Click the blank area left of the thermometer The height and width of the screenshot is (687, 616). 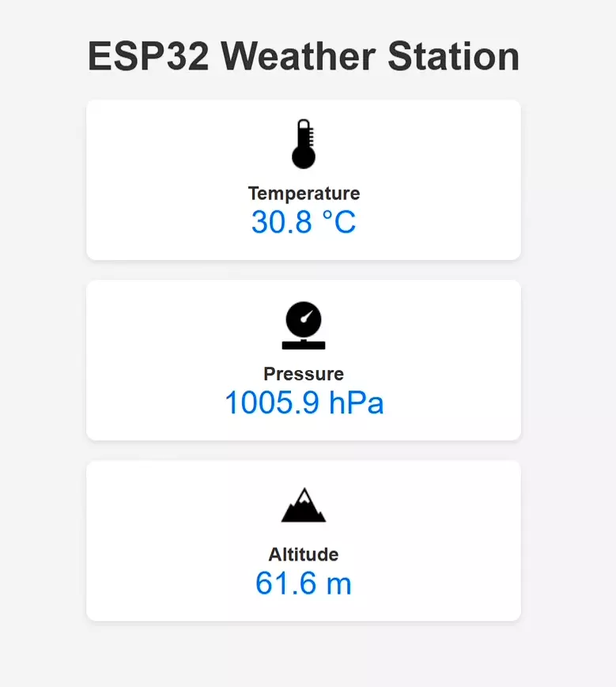pyautogui.click(x=188, y=144)
